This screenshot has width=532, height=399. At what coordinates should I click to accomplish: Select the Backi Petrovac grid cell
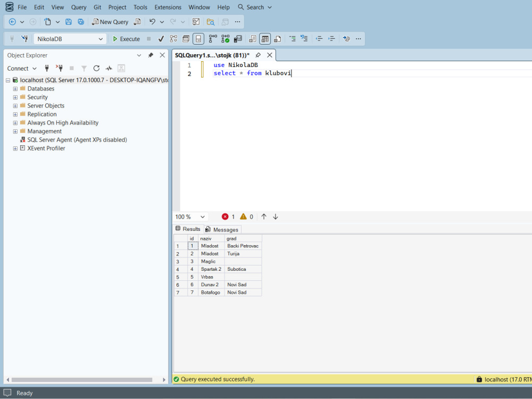point(243,246)
